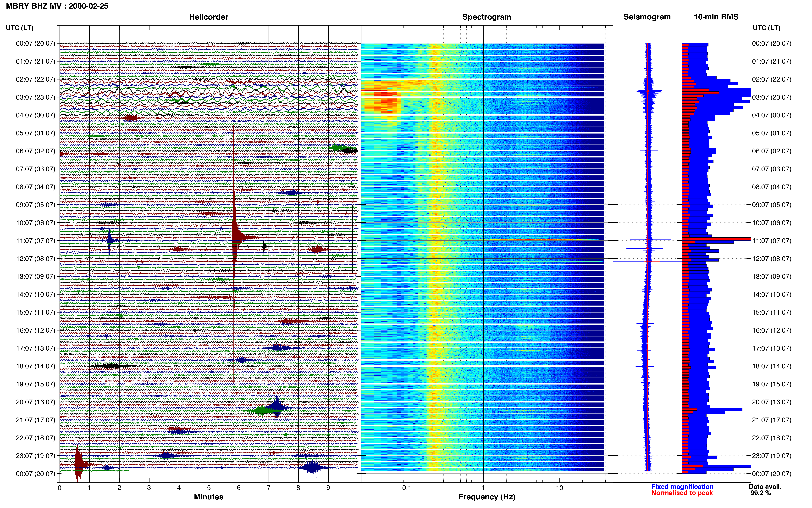Click left time label '05:07 (01:07)'
The image size is (812, 508).
36,133
